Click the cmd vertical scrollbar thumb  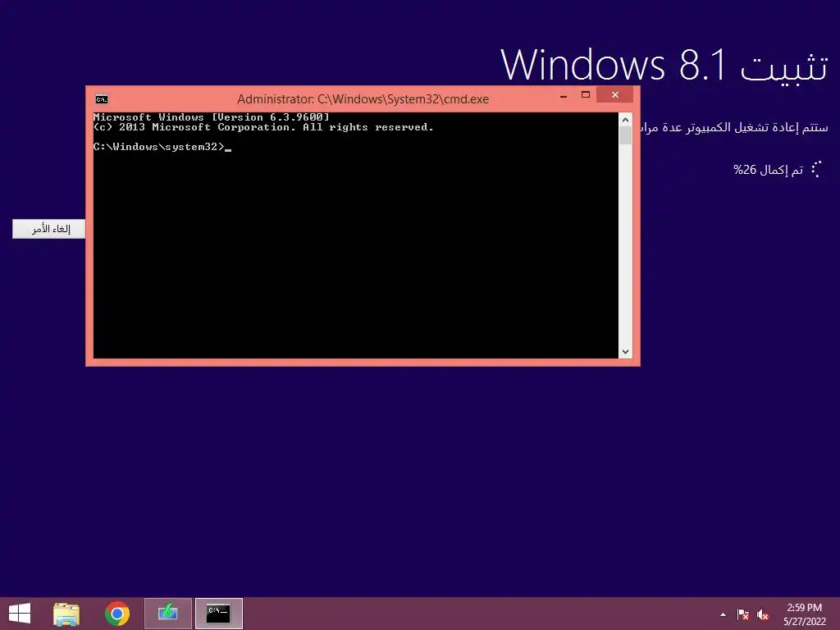pyautogui.click(x=625, y=135)
